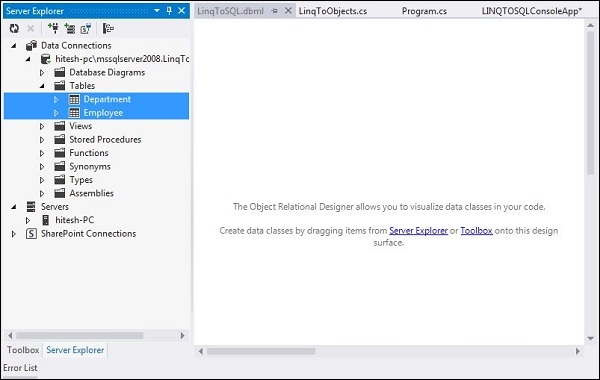Click the Add SharePoint Connection icon
The image size is (600, 380).
tap(86, 28)
